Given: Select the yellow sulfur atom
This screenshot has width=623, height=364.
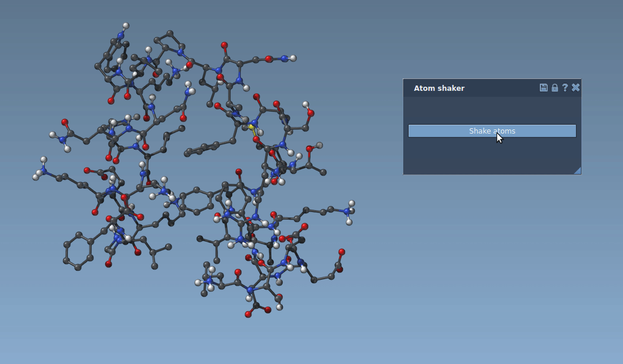Looking at the screenshot, I should point(252,127).
